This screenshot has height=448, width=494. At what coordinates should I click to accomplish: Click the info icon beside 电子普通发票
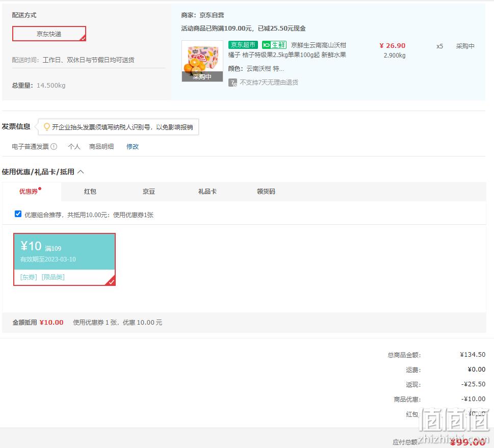pyautogui.click(x=54, y=146)
